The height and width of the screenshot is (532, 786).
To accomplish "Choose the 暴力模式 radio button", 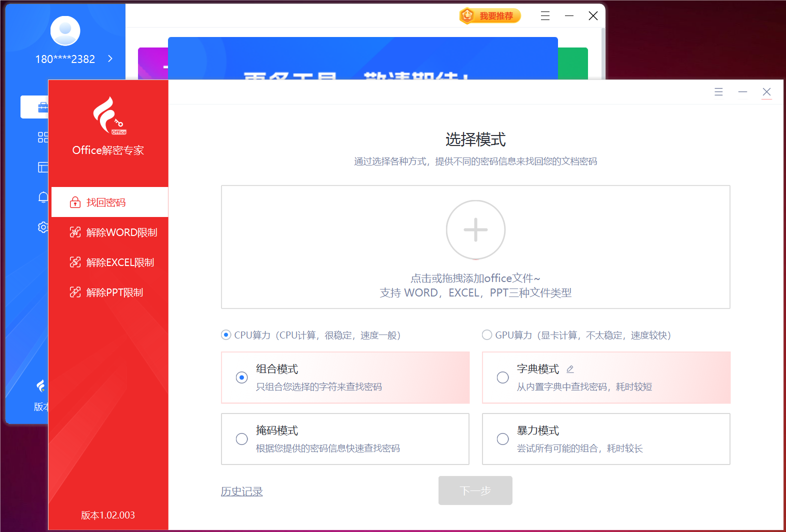I will point(502,439).
